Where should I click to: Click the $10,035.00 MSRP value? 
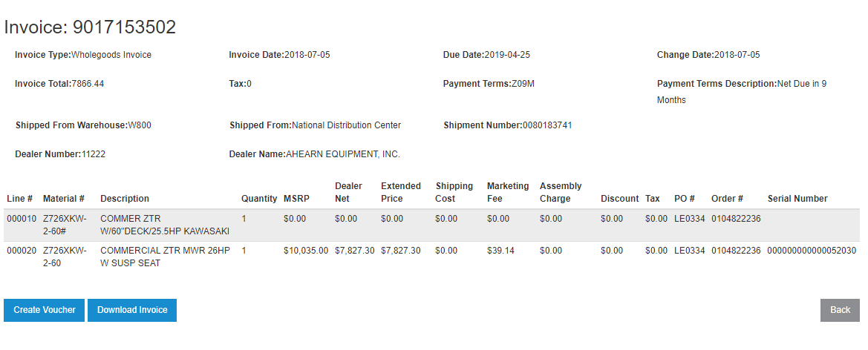(x=306, y=251)
